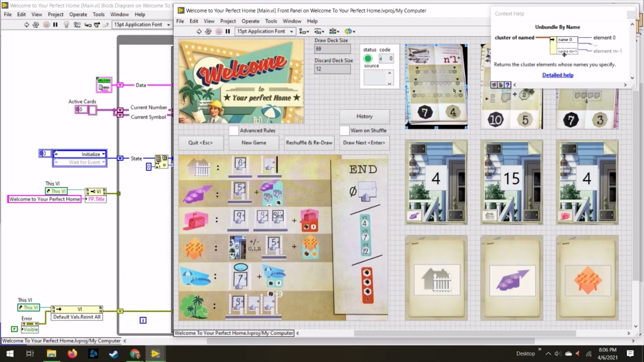Click History button
This screenshot has width=644, height=362.
coord(364,116)
